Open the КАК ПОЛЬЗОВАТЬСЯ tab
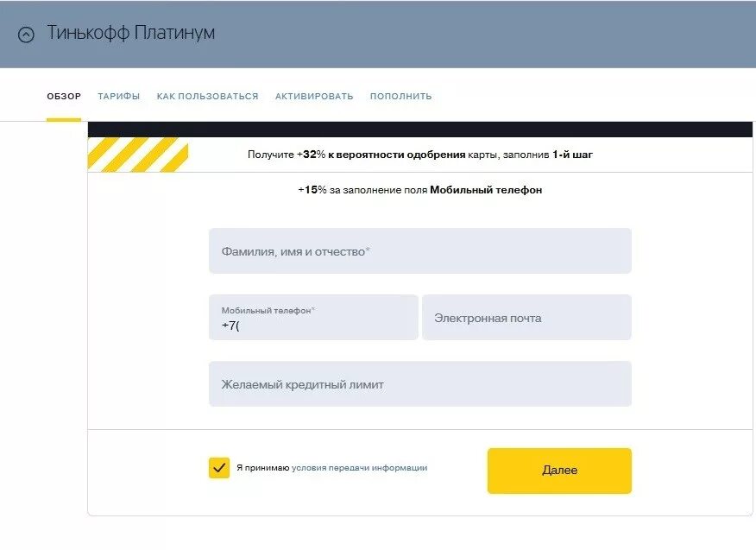756x550 pixels. pos(207,96)
